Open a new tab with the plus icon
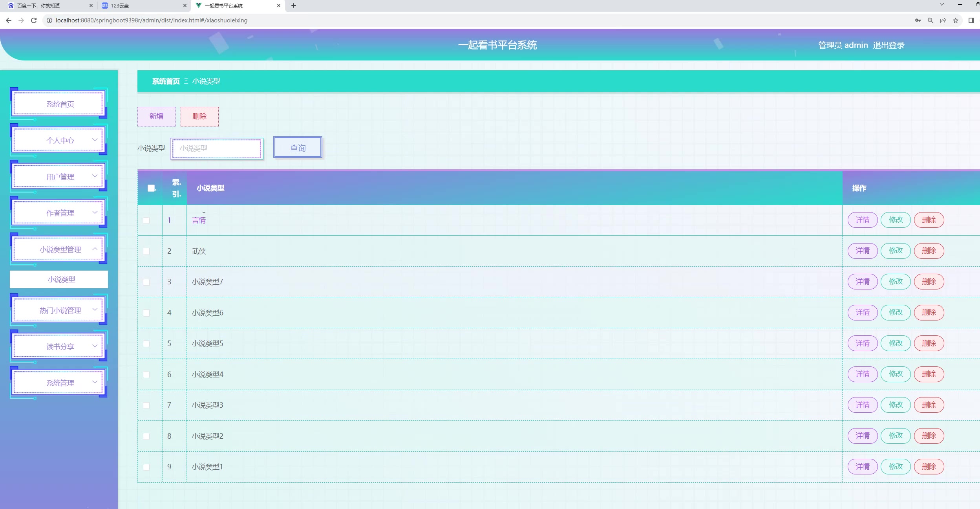Viewport: 980px width, 509px height. tap(293, 5)
